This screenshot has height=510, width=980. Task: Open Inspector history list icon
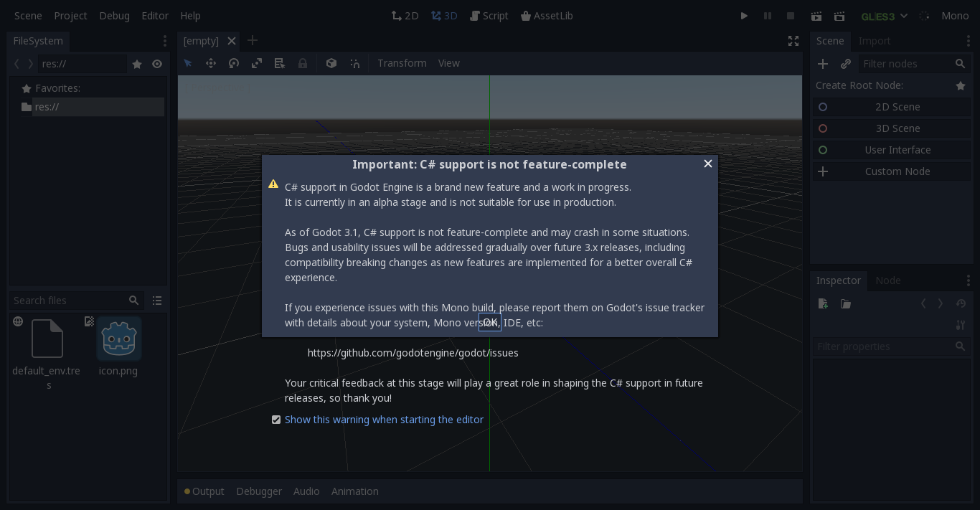[x=961, y=304]
